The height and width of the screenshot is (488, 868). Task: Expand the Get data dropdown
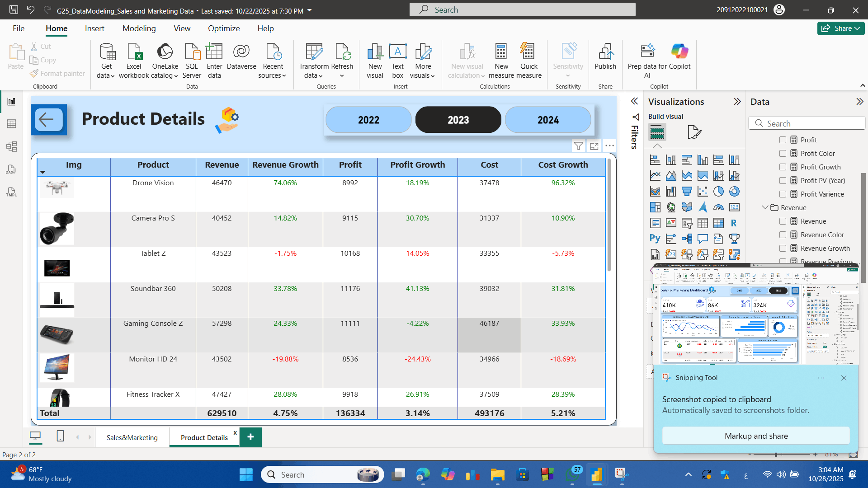coord(106,61)
